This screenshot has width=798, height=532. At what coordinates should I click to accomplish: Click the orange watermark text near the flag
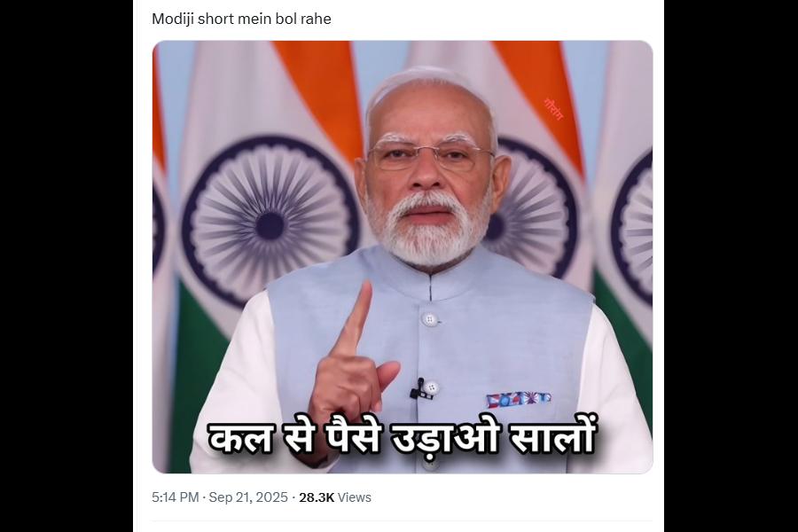click(552, 109)
